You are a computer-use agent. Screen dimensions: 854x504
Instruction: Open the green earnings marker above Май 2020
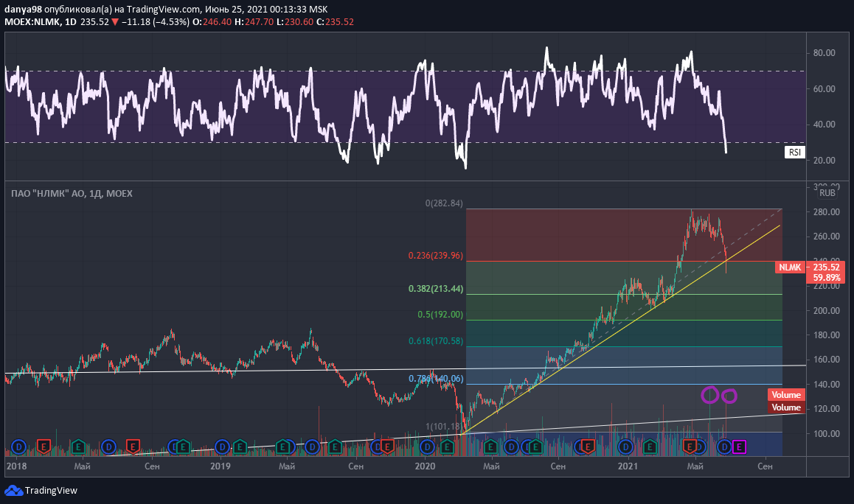(x=490, y=447)
